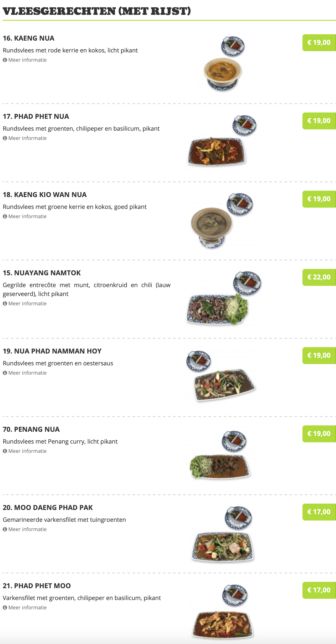This screenshot has width=336, height=644.
Task: Open Meer informatie for Penang Nua
Action: (x=25, y=451)
